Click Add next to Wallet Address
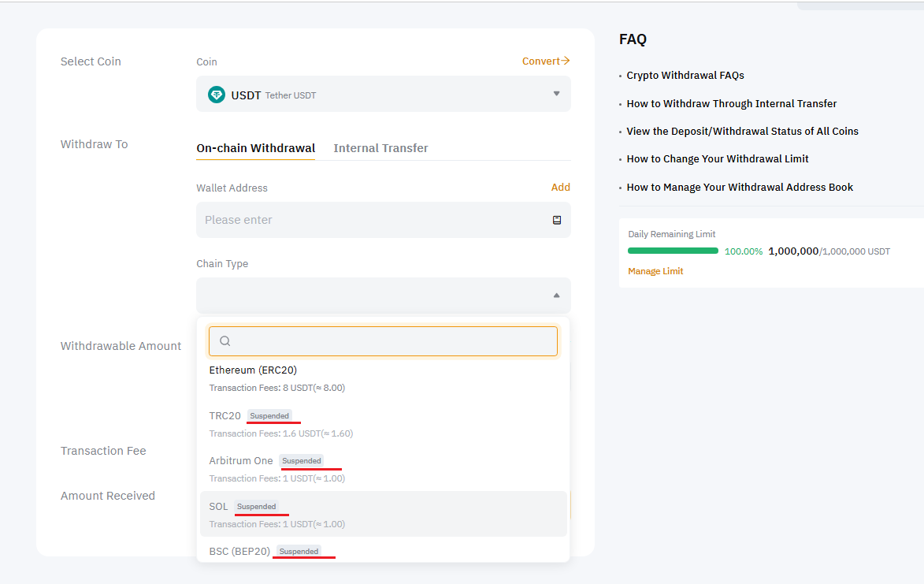This screenshot has width=924, height=584. (560, 188)
